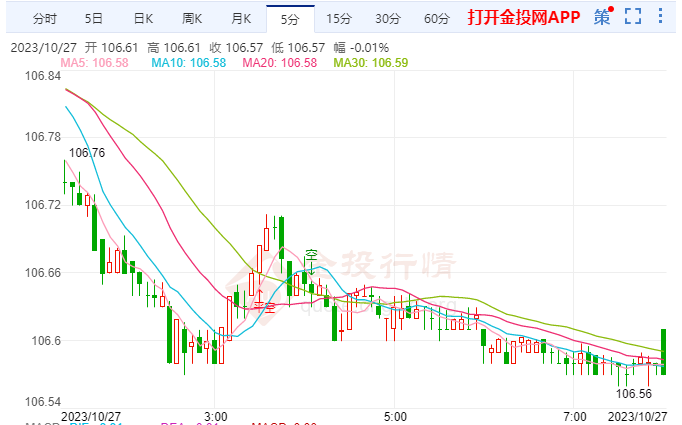This screenshot has width=682, height=425.
Task: Click the MA5: 106.58 indicator label
Action: coord(94,63)
